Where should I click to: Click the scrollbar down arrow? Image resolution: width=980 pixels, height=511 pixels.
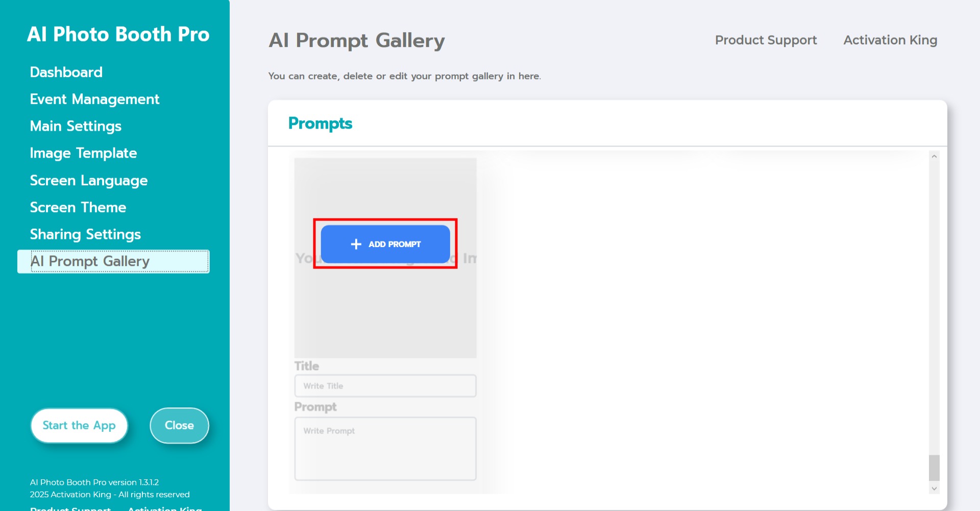pos(934,489)
